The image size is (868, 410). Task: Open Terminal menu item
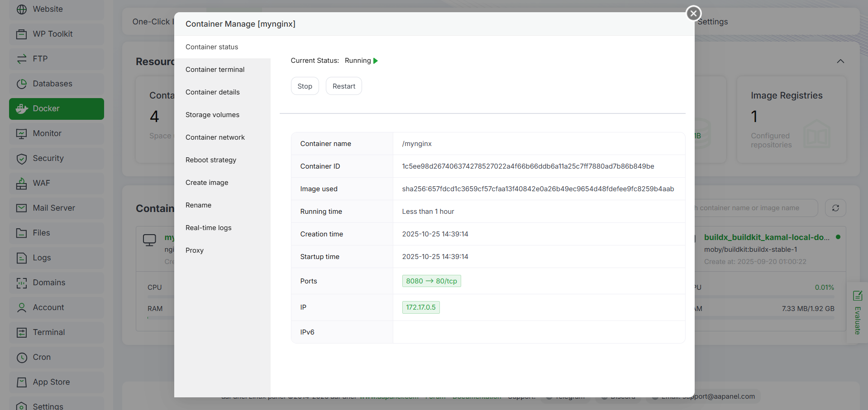[57, 332]
